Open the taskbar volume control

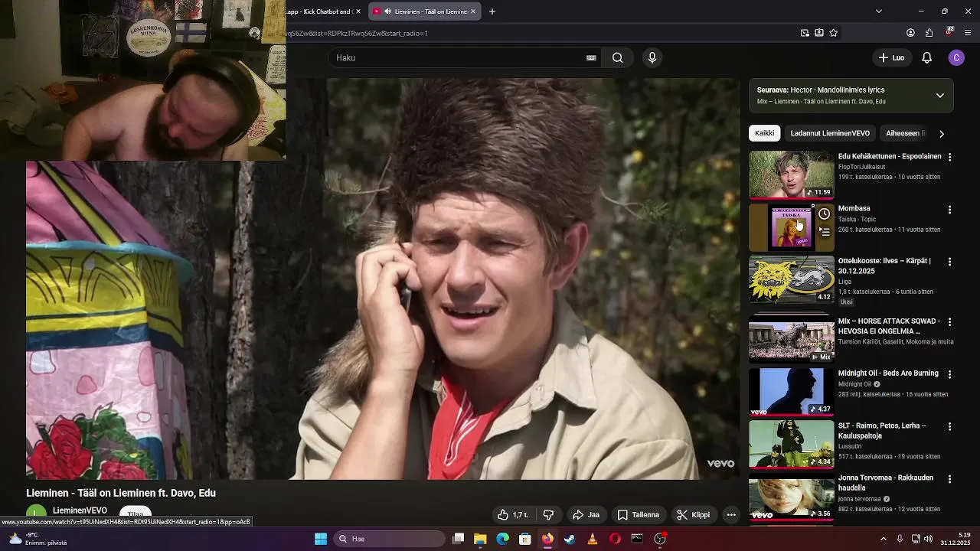click(x=928, y=539)
